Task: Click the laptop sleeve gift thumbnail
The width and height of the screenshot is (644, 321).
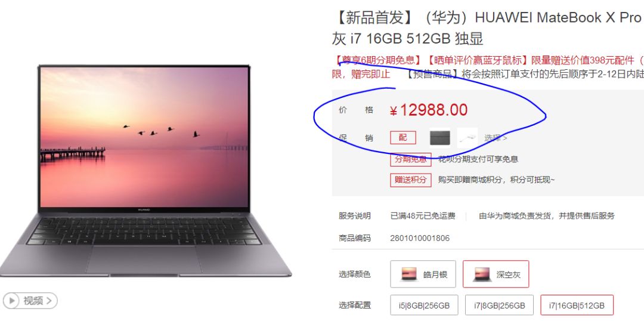Action: 440,138
